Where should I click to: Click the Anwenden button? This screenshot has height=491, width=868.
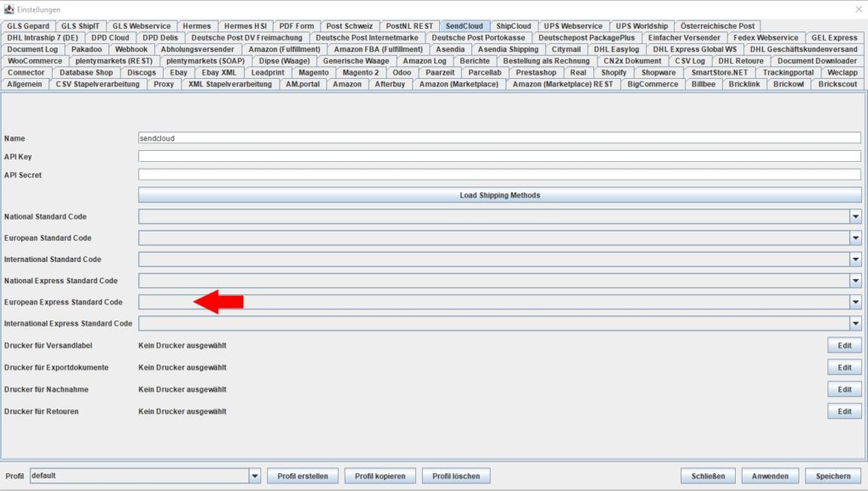point(770,476)
